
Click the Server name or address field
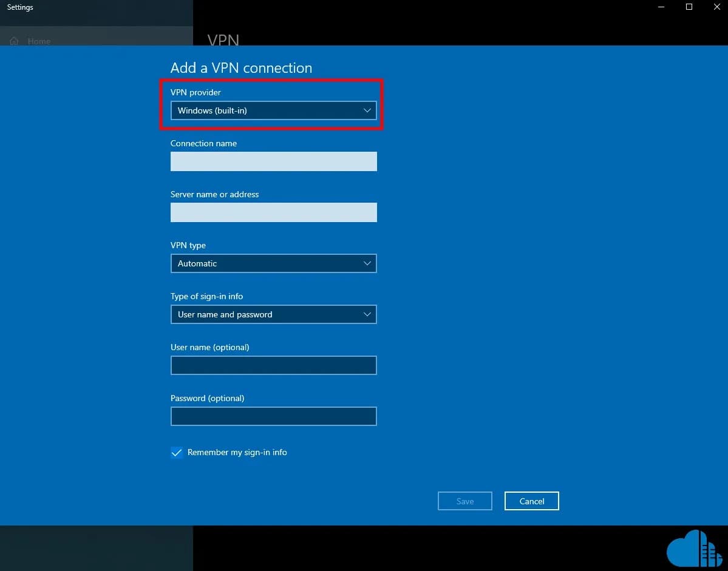[273, 212]
